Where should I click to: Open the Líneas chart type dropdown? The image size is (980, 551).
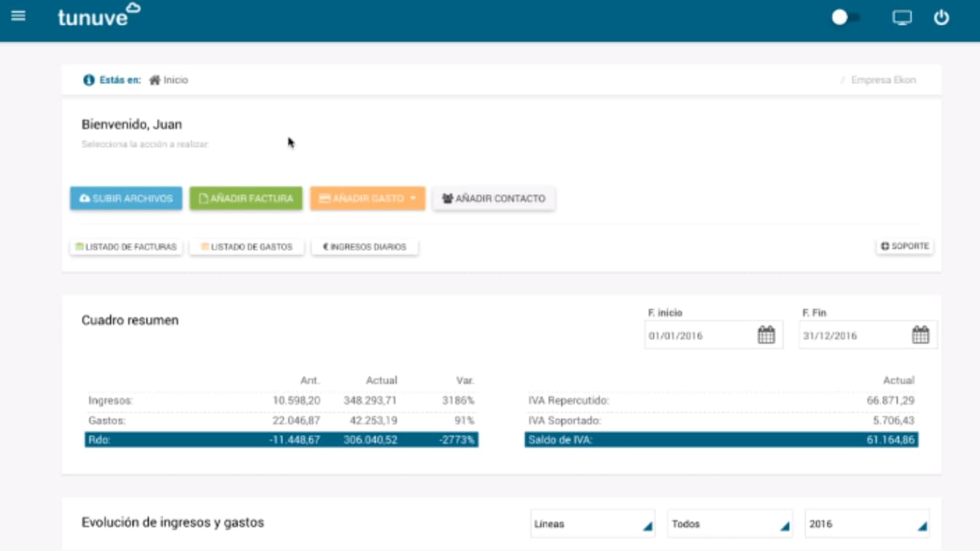(593, 524)
